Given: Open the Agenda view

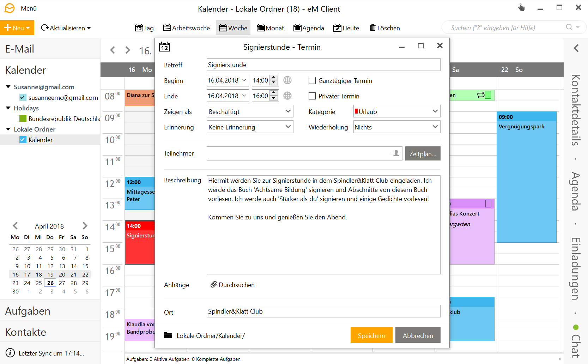Looking at the screenshot, I should pyautogui.click(x=309, y=28).
